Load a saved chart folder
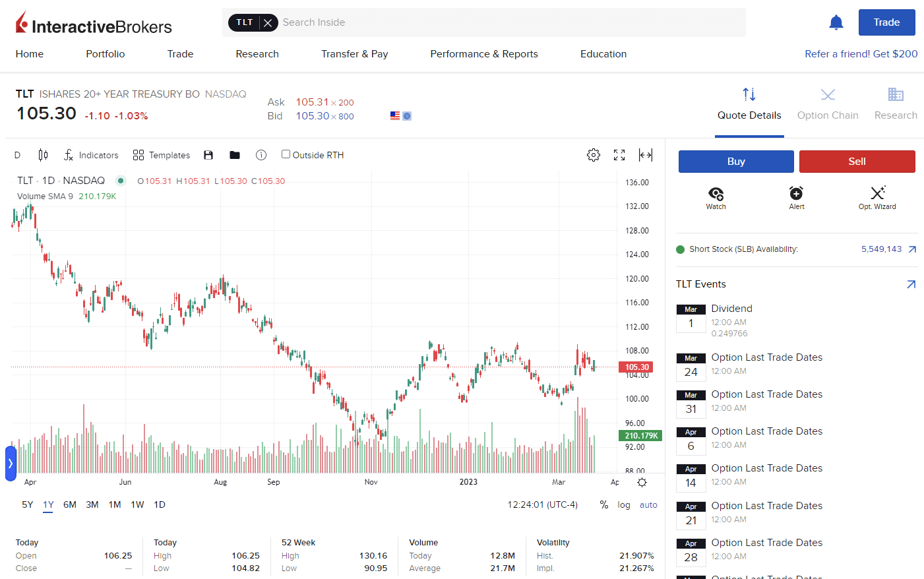Viewport: 924px width, 579px height. coord(235,155)
